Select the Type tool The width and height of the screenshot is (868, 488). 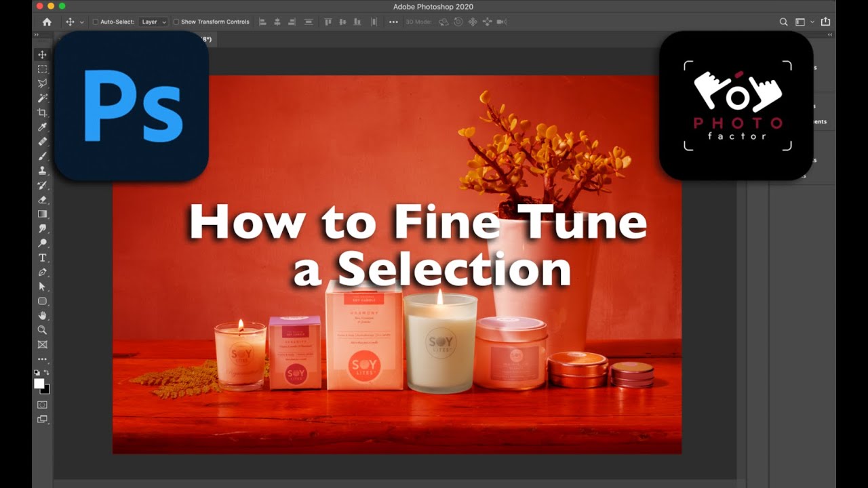pyautogui.click(x=42, y=258)
